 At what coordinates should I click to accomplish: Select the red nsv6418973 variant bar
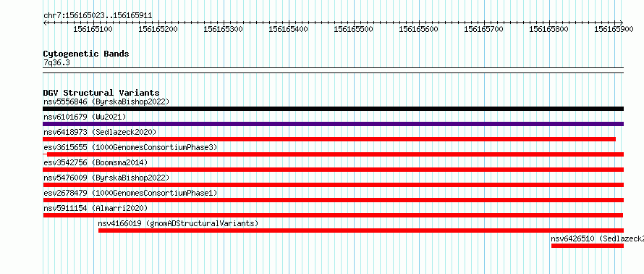pyautogui.click(x=329, y=139)
